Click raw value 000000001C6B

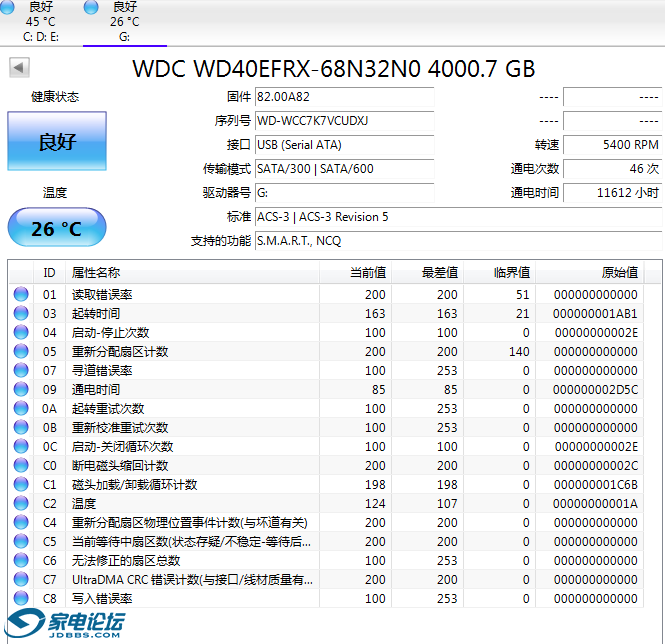tap(595, 484)
